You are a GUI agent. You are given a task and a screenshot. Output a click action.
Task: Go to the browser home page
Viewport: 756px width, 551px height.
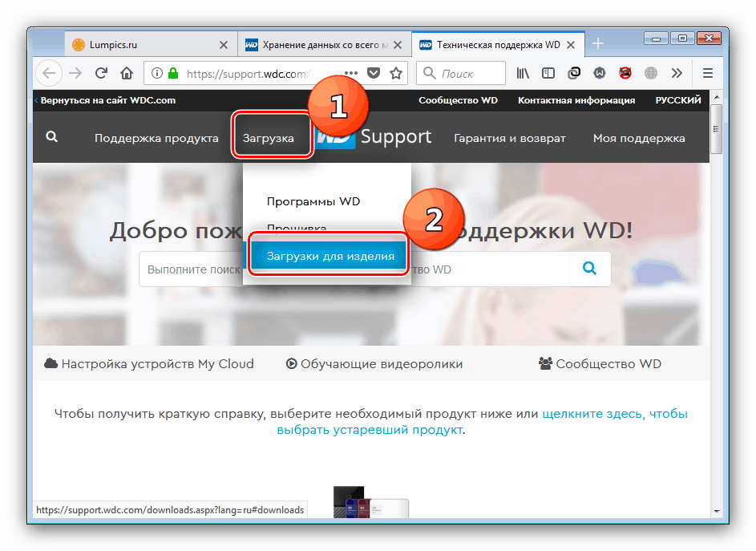[x=127, y=73]
